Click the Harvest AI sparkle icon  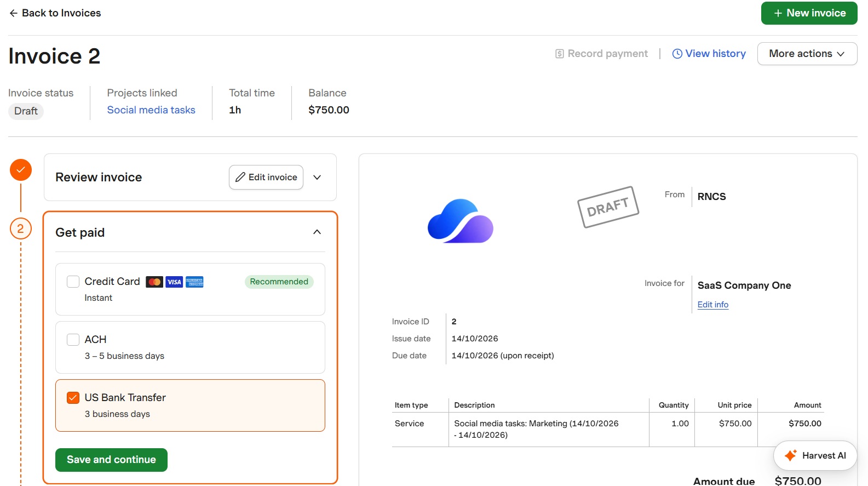pos(790,455)
